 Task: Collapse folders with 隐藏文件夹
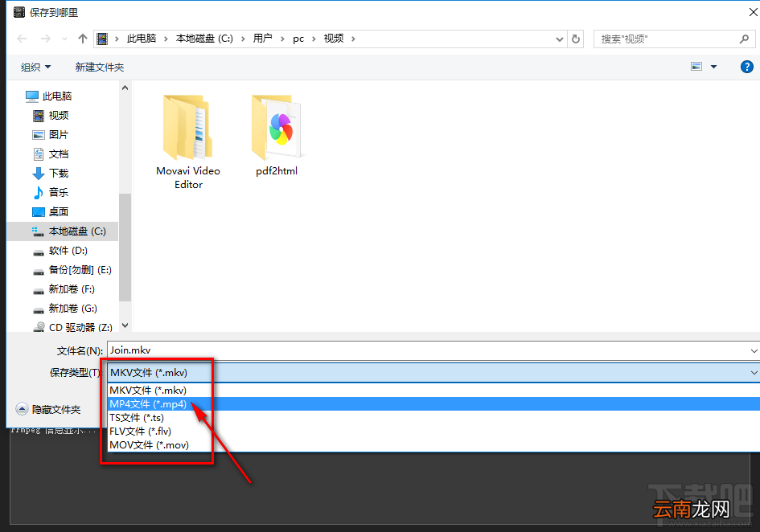(48, 409)
